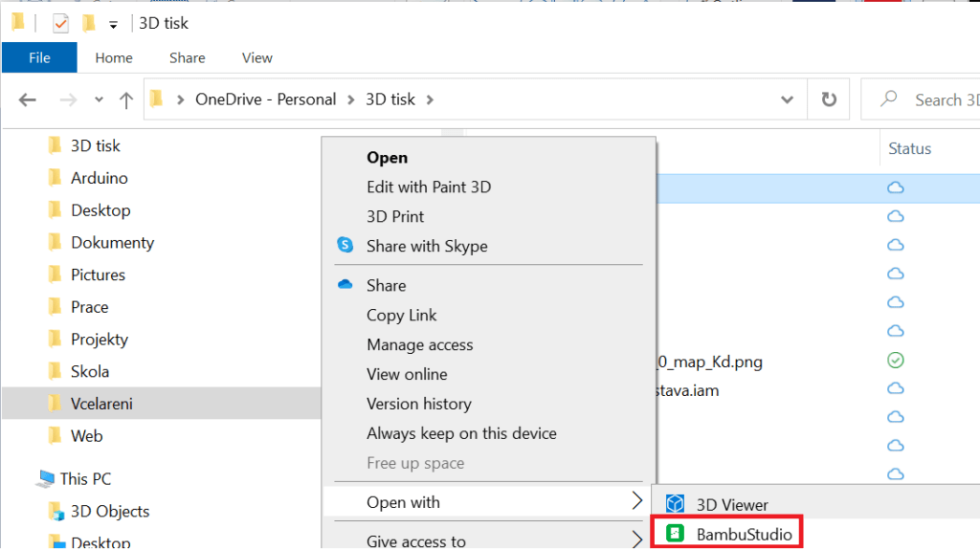Open the File tab
The width and height of the screenshot is (980, 550).
coord(39,57)
